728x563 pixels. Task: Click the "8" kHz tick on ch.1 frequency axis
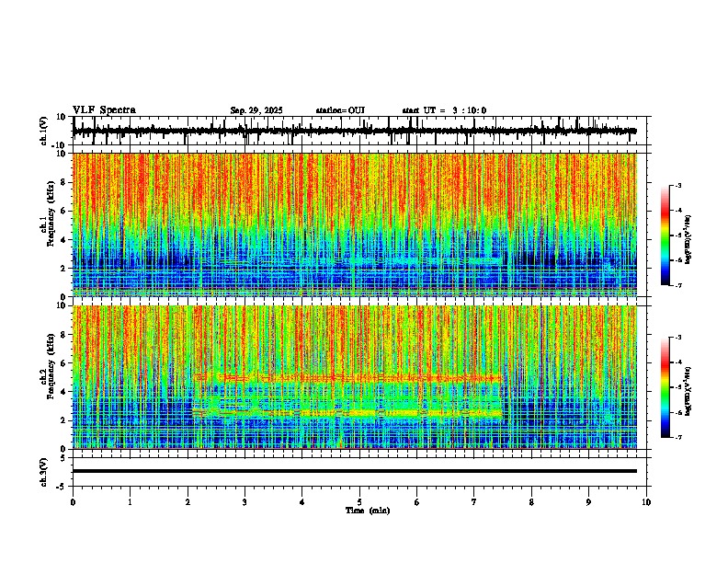64,182
